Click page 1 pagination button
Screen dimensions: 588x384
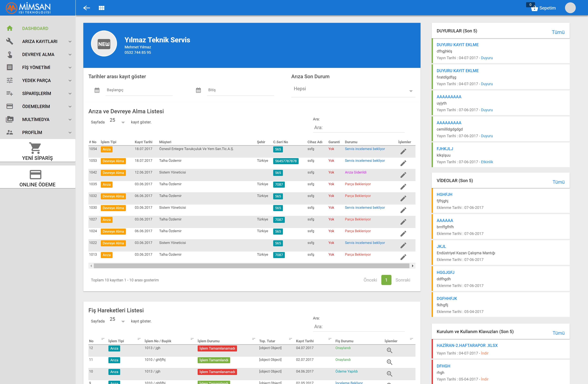tap(386, 280)
